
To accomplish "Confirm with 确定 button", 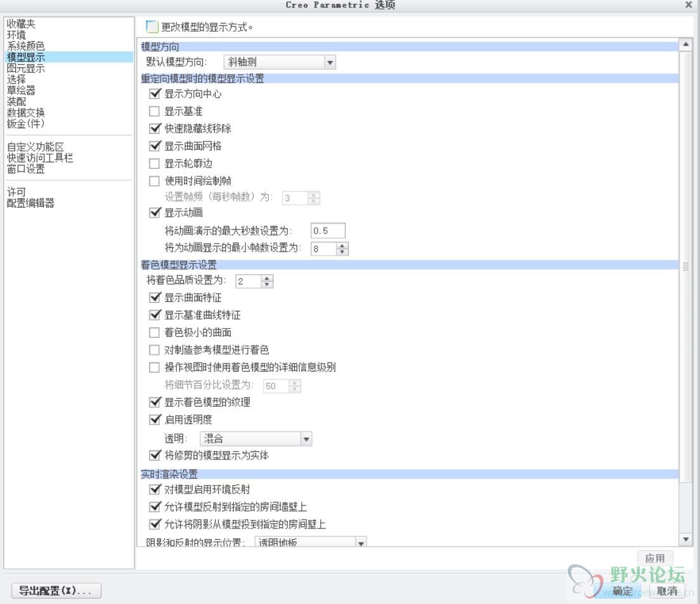I will 622,591.
